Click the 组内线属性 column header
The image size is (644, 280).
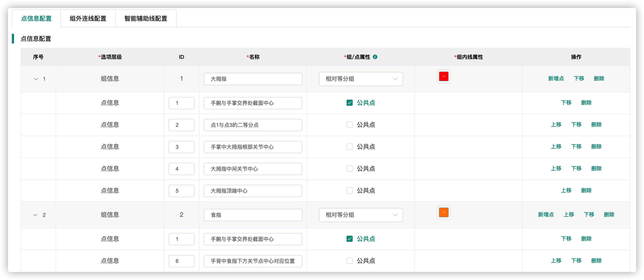[x=468, y=57]
